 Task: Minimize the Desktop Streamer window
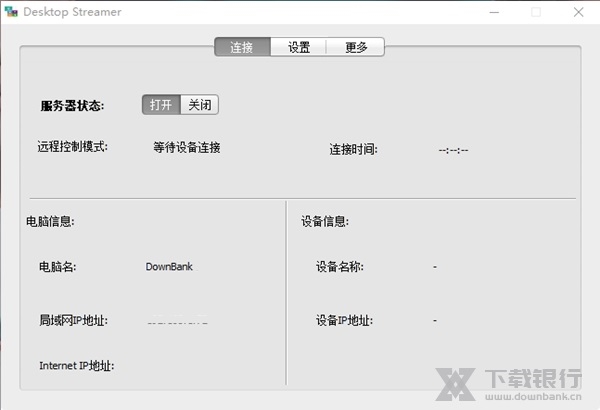tap(494, 12)
